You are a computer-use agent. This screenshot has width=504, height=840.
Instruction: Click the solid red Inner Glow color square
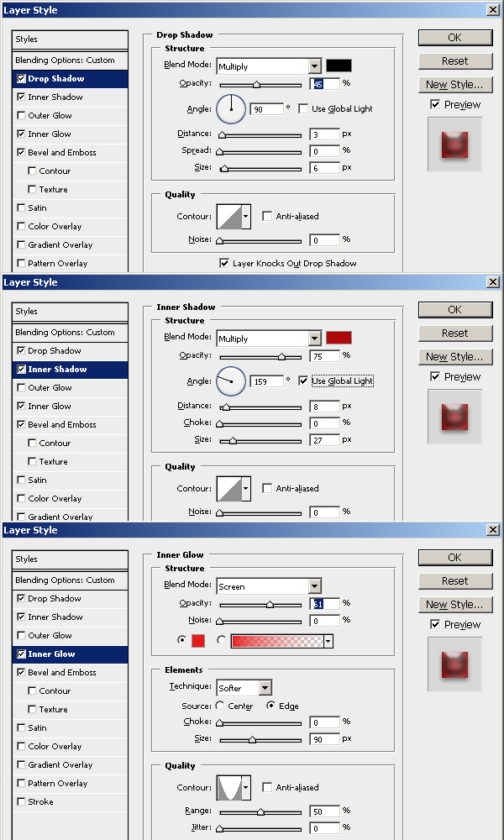(x=198, y=641)
